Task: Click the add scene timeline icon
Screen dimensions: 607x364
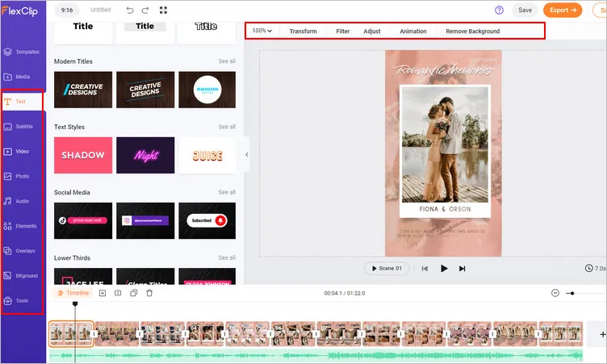Action: click(x=103, y=293)
